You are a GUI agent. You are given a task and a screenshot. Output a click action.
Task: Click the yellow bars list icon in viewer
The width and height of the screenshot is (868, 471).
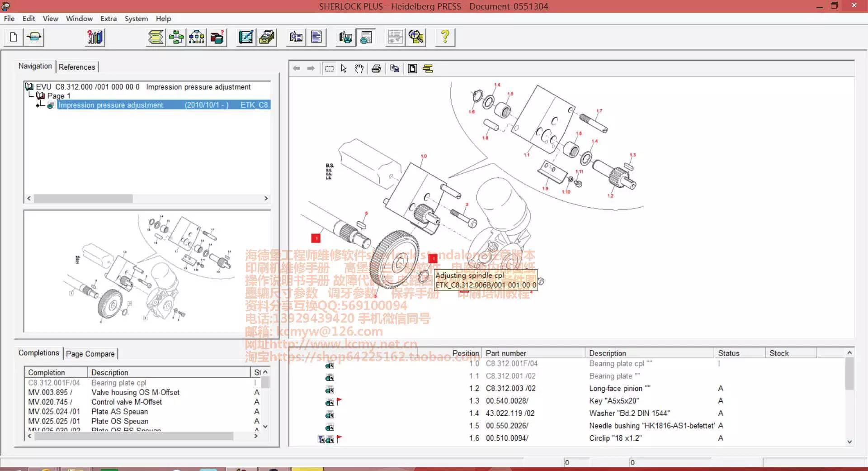pyautogui.click(x=428, y=69)
